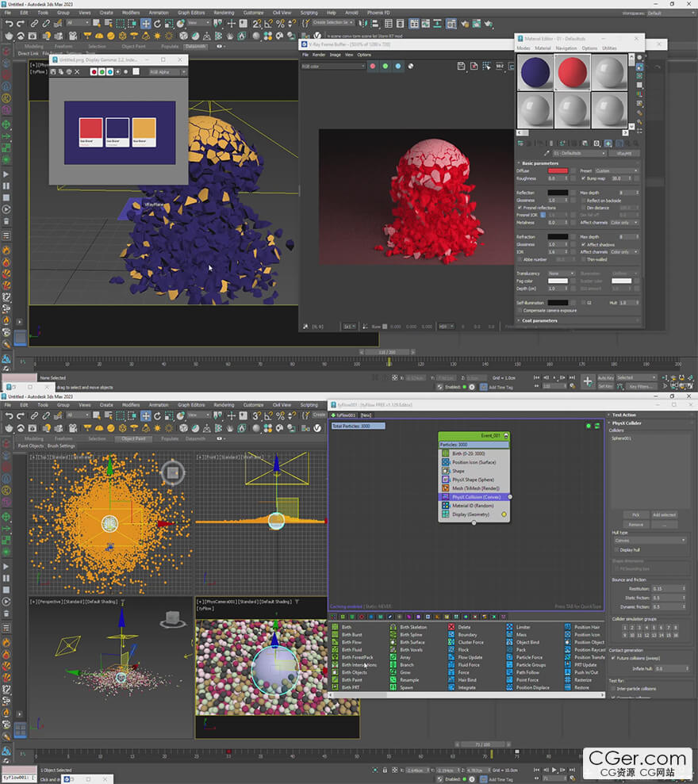
Task: Open the red Diffuse color swatch
Action: pos(558,170)
